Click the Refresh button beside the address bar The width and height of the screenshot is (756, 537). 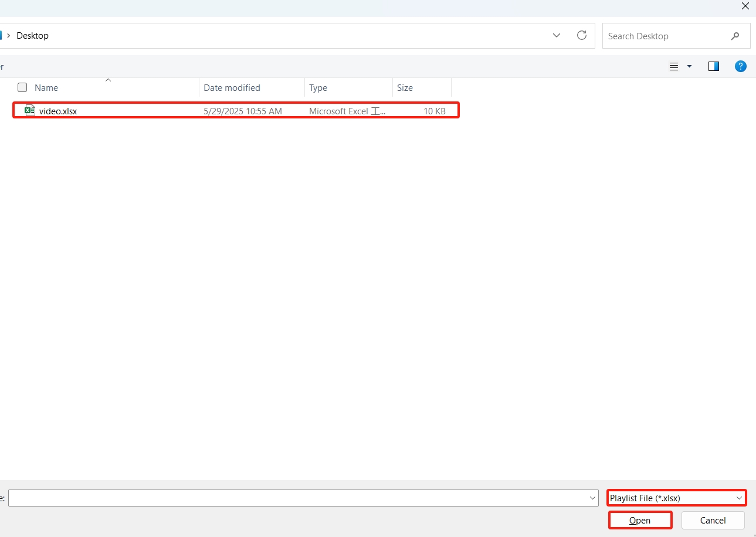pyautogui.click(x=581, y=36)
